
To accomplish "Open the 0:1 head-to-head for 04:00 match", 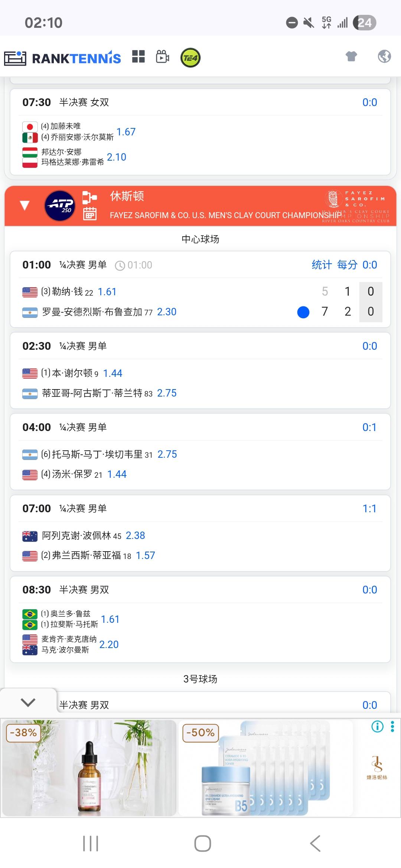I will 369,427.
